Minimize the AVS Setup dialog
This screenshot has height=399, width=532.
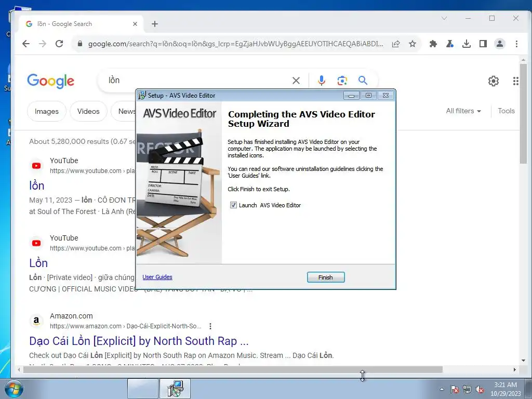(352, 96)
